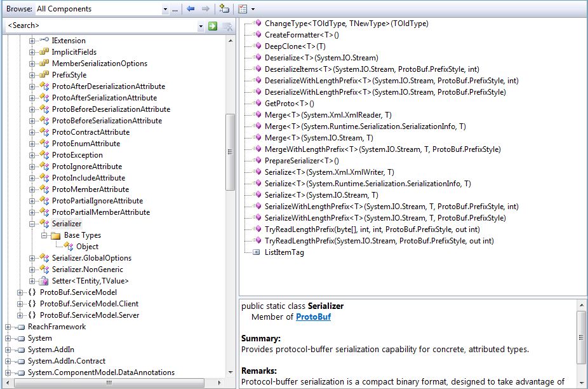This screenshot has width=588, height=389.
Task: Click the description pane scroll up arrow
Action: click(x=582, y=305)
